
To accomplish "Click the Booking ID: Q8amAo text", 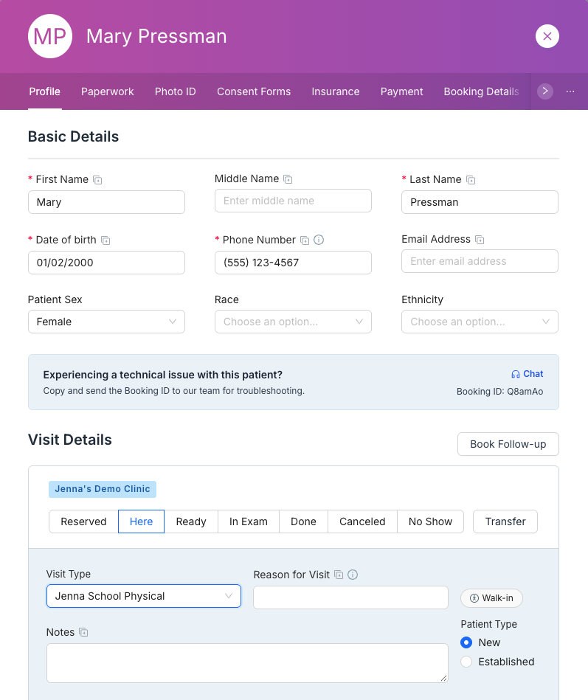I will coord(499,392).
